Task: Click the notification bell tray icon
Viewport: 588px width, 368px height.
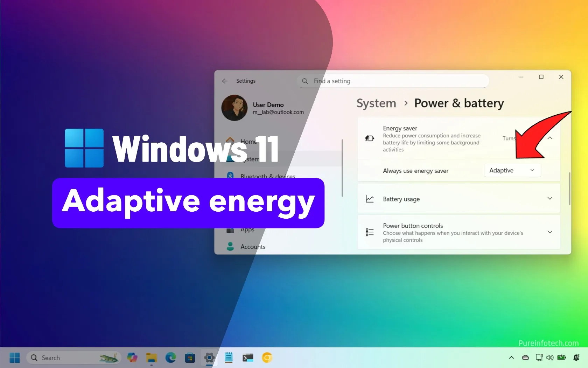Action: point(576,358)
